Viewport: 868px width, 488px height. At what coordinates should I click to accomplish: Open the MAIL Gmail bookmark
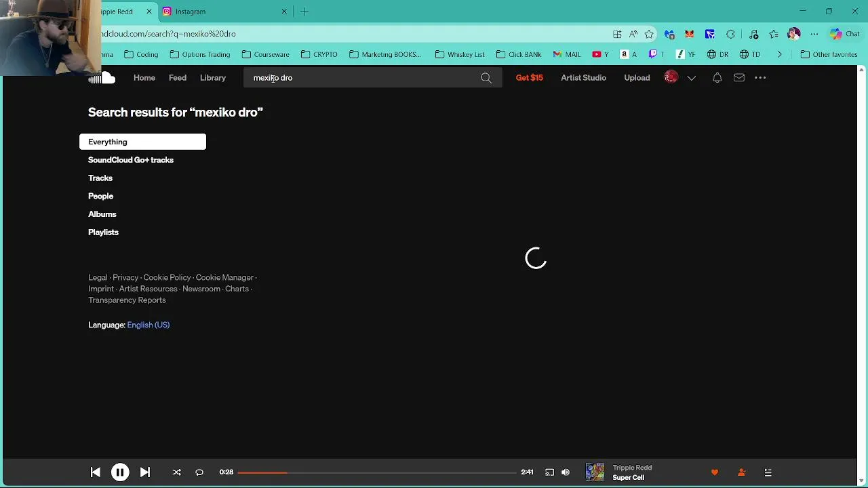pyautogui.click(x=567, y=54)
